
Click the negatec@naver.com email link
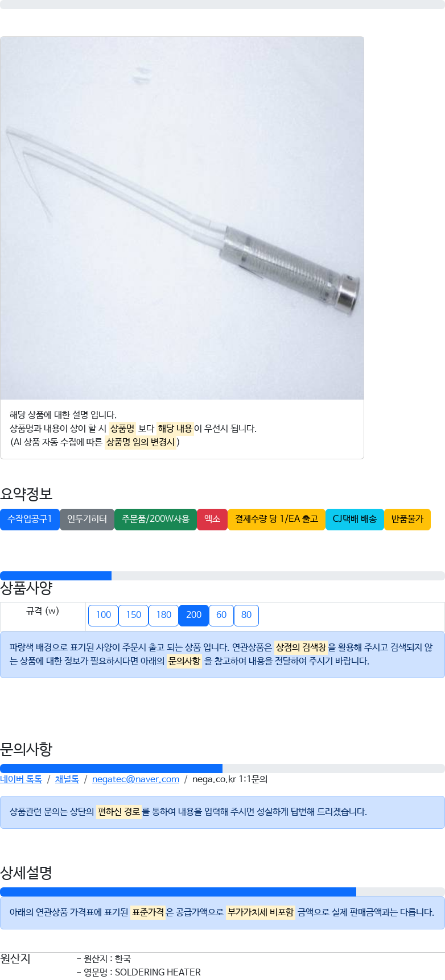[x=135, y=779]
